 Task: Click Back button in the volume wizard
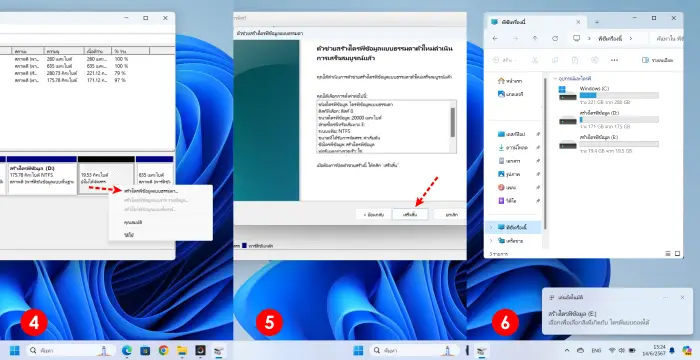point(374,215)
